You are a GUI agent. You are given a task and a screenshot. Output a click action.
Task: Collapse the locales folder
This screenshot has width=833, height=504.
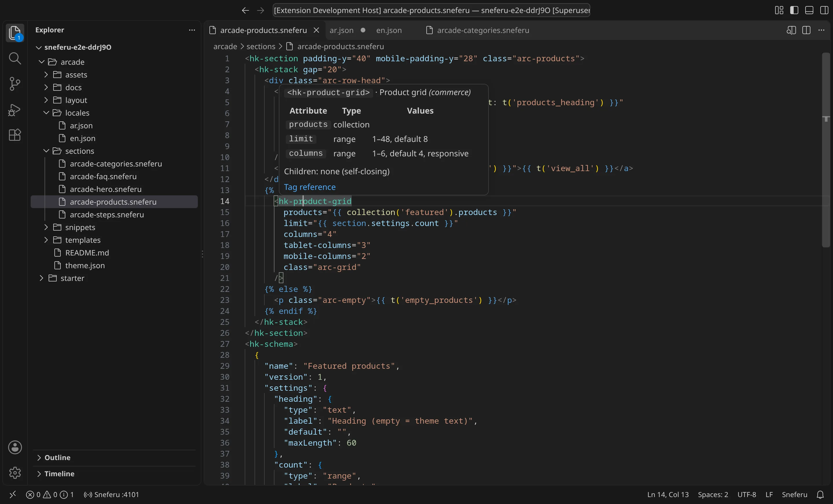click(114, 113)
